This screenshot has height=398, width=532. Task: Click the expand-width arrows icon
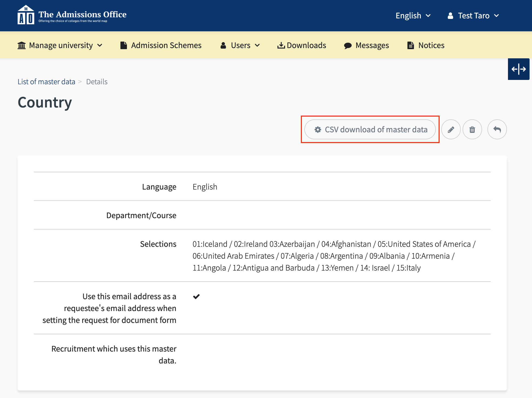pyautogui.click(x=518, y=69)
